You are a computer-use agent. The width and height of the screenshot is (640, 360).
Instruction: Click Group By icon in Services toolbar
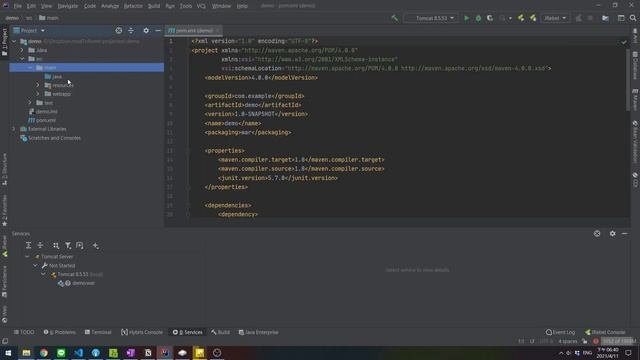coord(56,245)
